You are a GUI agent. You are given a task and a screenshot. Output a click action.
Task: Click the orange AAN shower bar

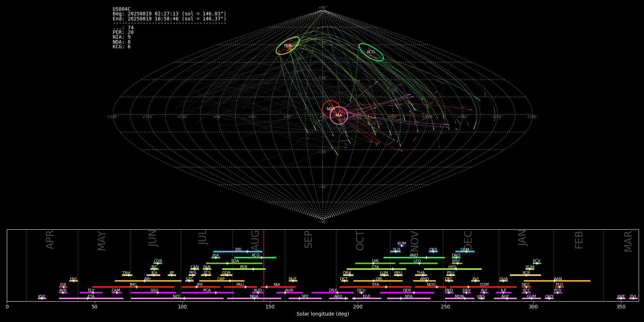tap(557, 281)
